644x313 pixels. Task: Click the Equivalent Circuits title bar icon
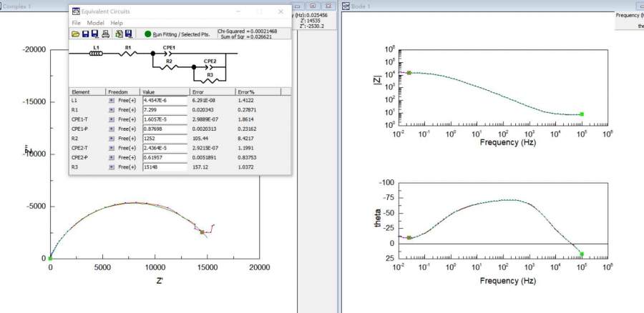76,11
